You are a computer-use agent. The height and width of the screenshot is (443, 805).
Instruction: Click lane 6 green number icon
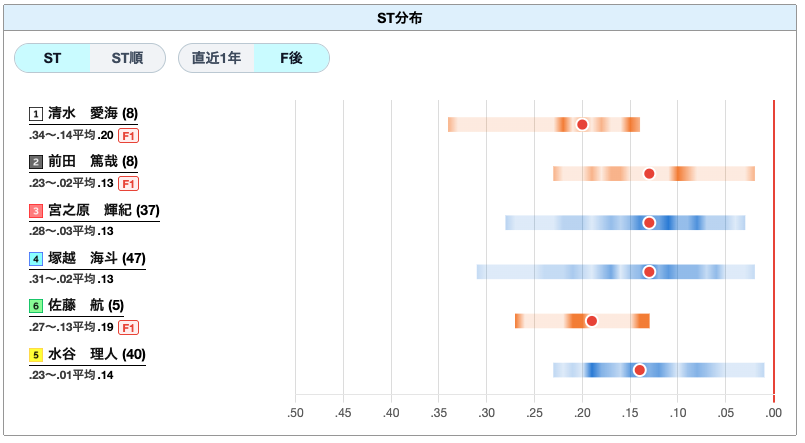point(35,306)
